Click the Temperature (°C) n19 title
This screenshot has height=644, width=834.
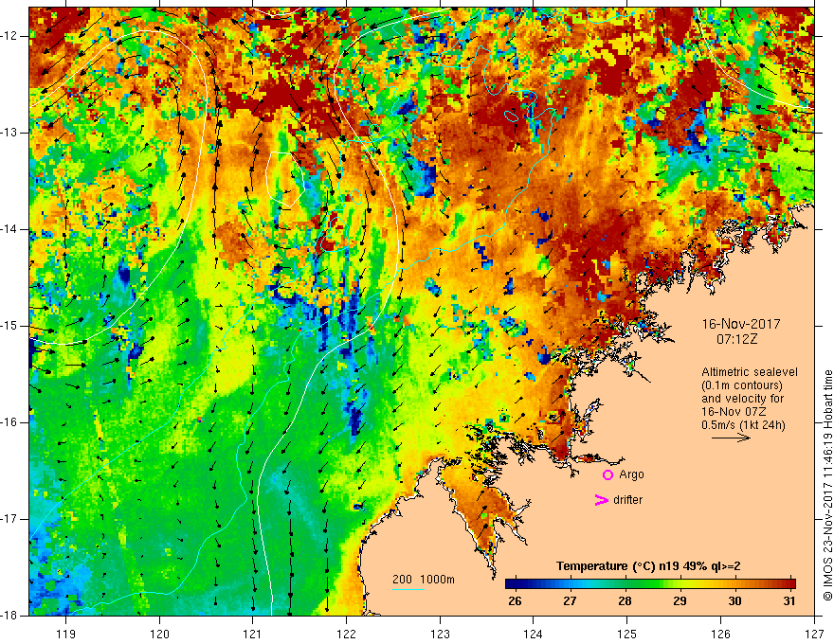648,566
